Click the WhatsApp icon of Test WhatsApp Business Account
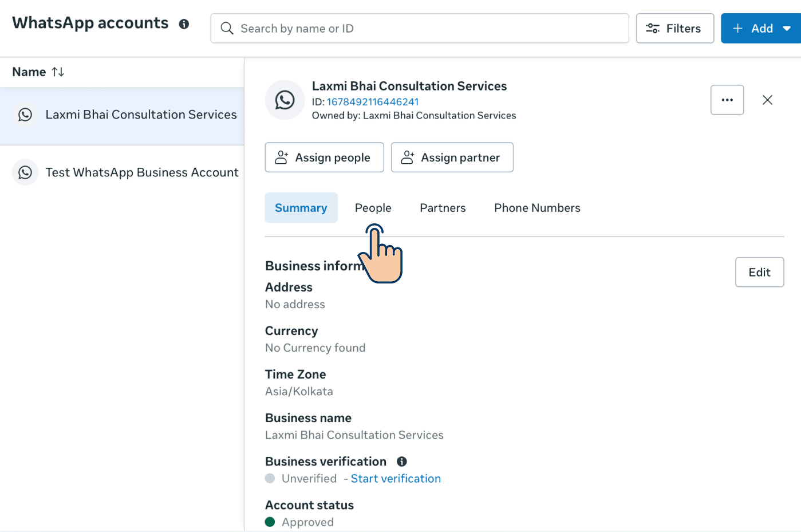801x532 pixels. (x=25, y=172)
